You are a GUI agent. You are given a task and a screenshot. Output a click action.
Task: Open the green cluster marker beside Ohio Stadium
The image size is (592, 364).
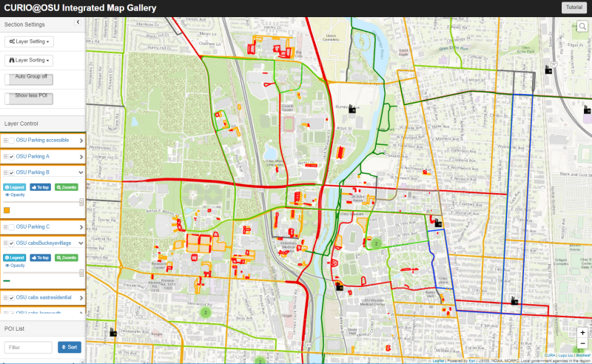point(376,243)
